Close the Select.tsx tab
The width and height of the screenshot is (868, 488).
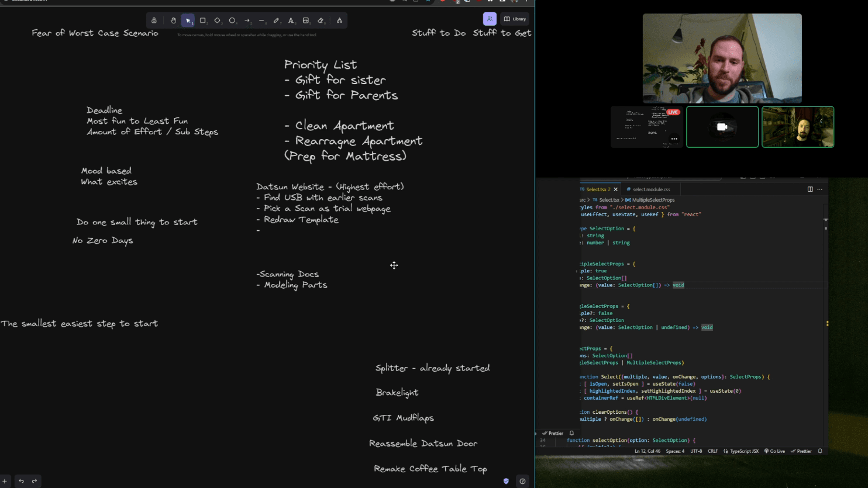[615, 189]
